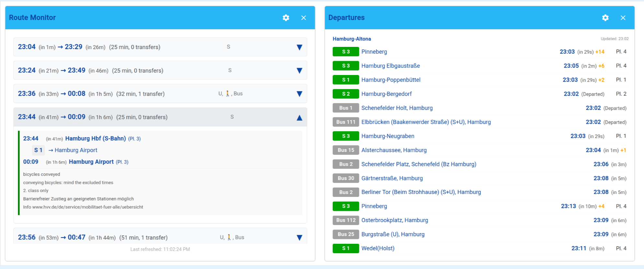
Task: Click the S 1 line badge to Hamburg Airport
Action: tap(38, 150)
